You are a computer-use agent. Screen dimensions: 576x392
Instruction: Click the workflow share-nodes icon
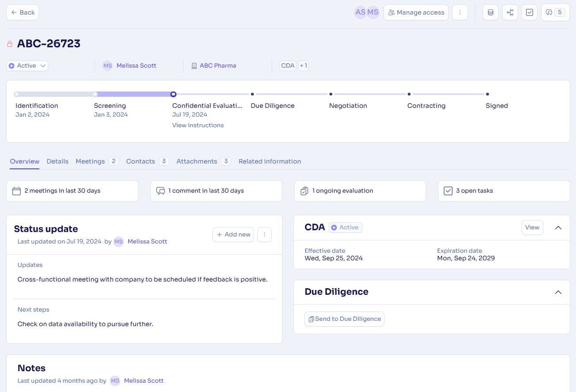510,12
